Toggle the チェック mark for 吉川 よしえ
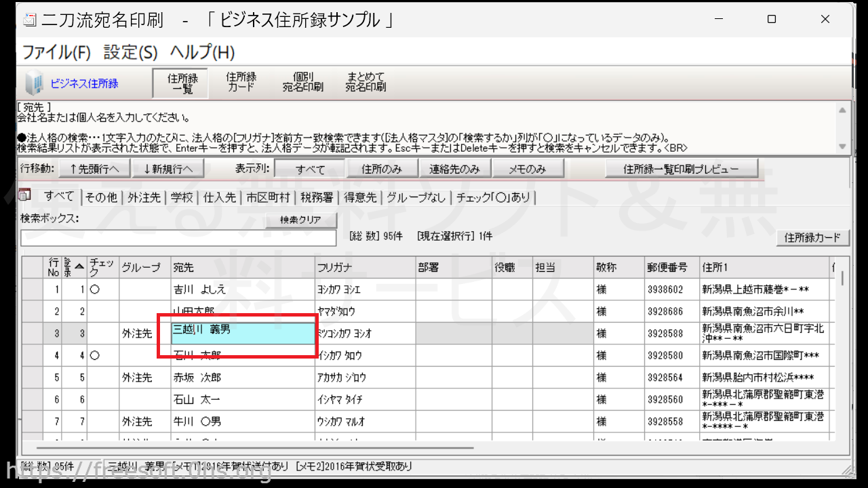 tap(102, 289)
